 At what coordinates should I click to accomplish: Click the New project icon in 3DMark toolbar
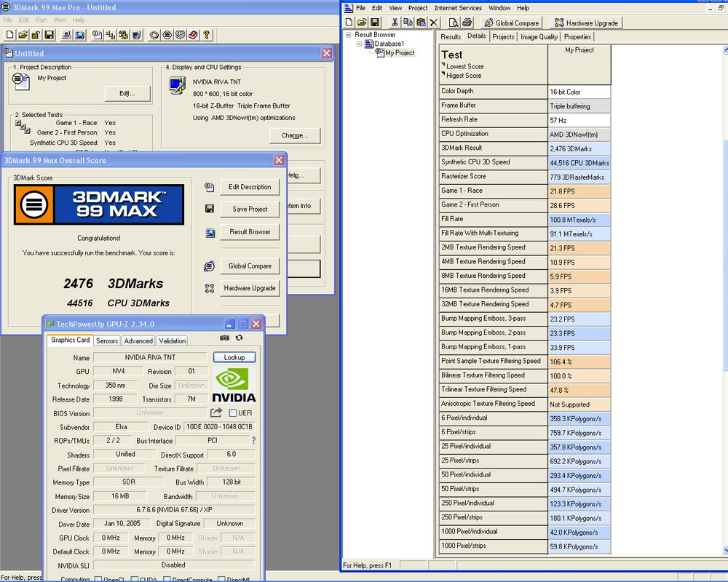[9, 35]
